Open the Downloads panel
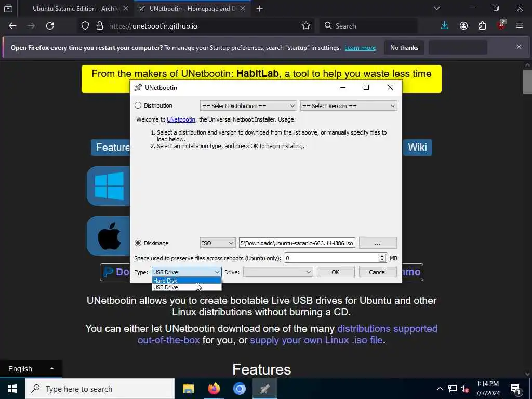The width and height of the screenshot is (532, 399). click(445, 26)
